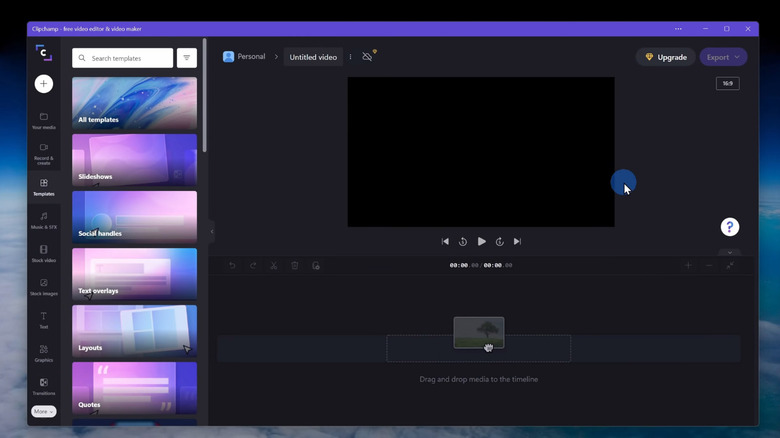Open the Your media sidebar tab

[x=43, y=120]
